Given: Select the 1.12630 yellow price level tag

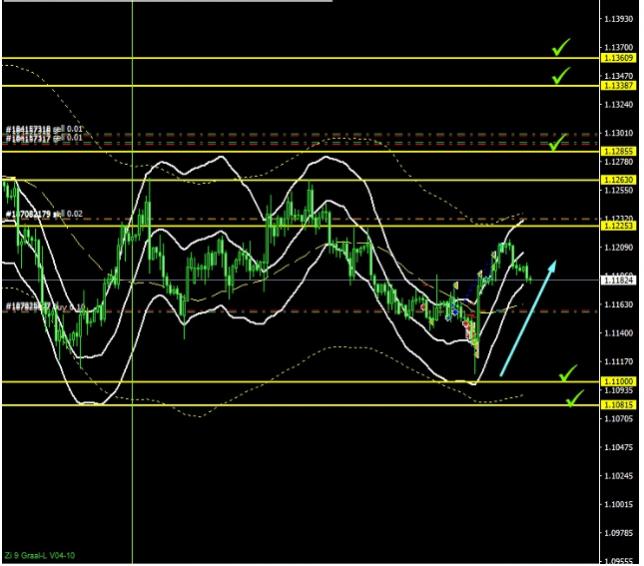Looking at the screenshot, I should [618, 180].
